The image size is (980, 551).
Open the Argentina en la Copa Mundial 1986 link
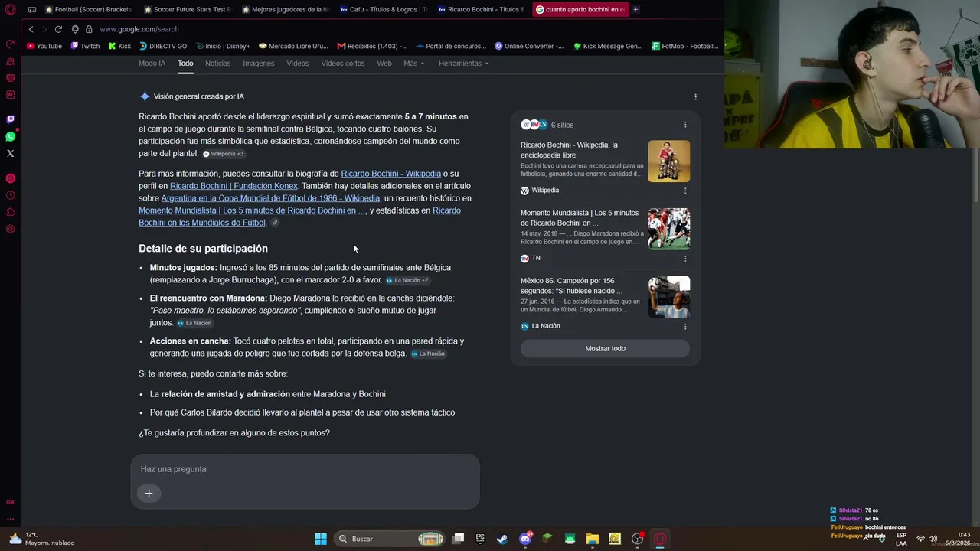[270, 198]
